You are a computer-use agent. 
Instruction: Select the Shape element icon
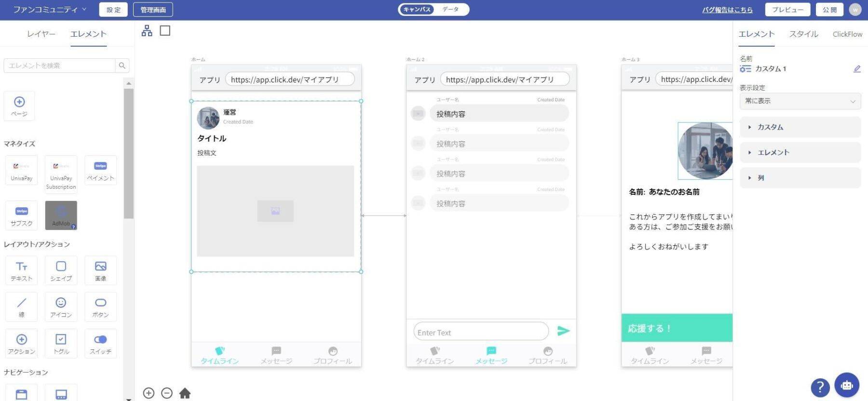[61, 270]
